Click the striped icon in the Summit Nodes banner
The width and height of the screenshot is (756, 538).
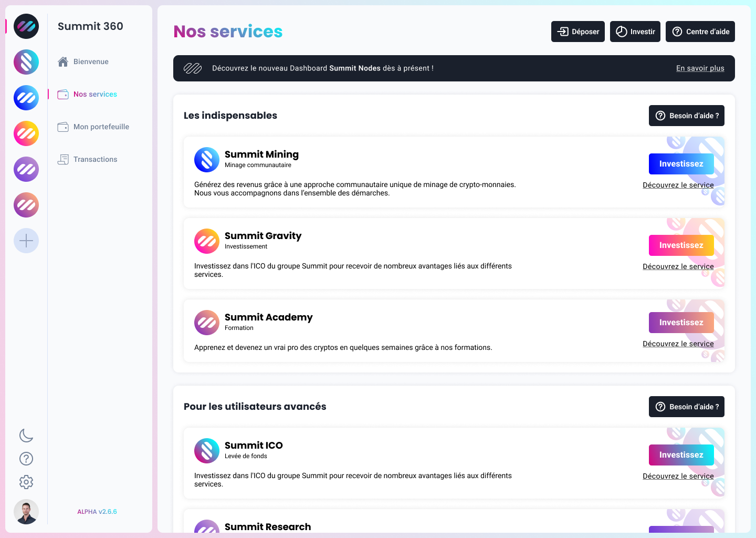point(193,68)
